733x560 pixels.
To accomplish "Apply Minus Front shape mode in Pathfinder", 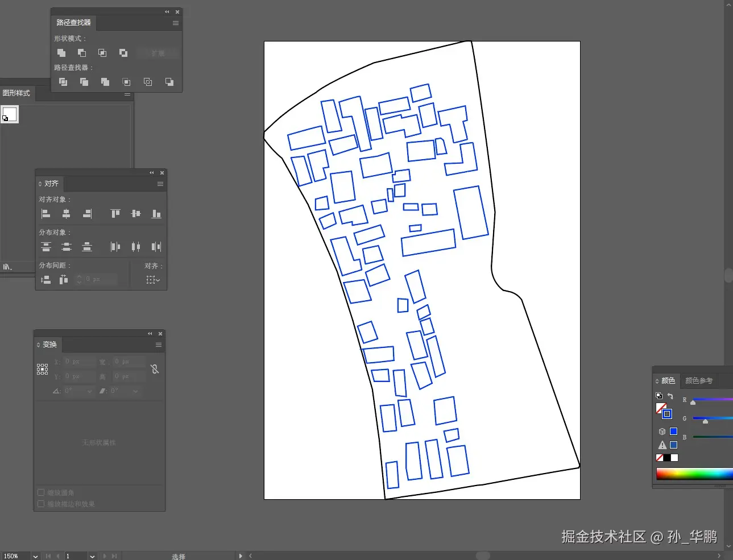I will coord(82,53).
